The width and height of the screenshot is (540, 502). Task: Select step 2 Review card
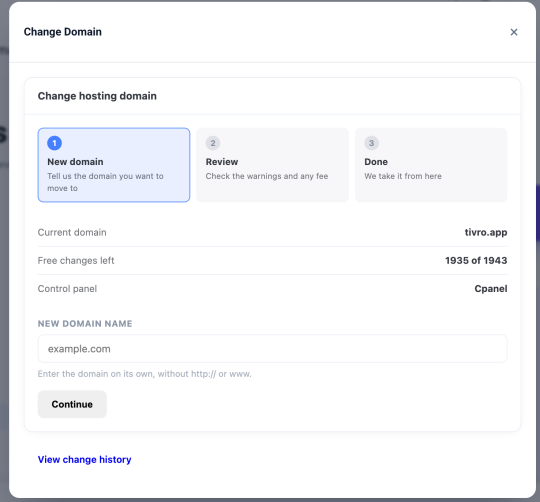pos(272,165)
